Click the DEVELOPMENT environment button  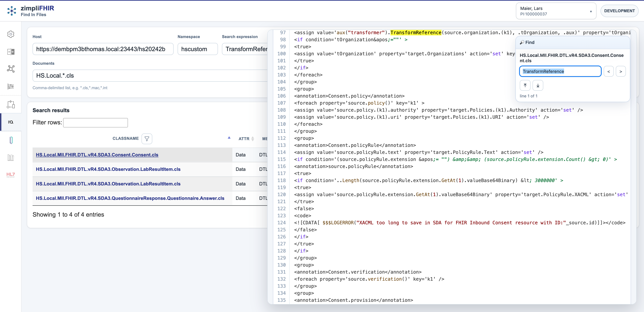tap(619, 11)
